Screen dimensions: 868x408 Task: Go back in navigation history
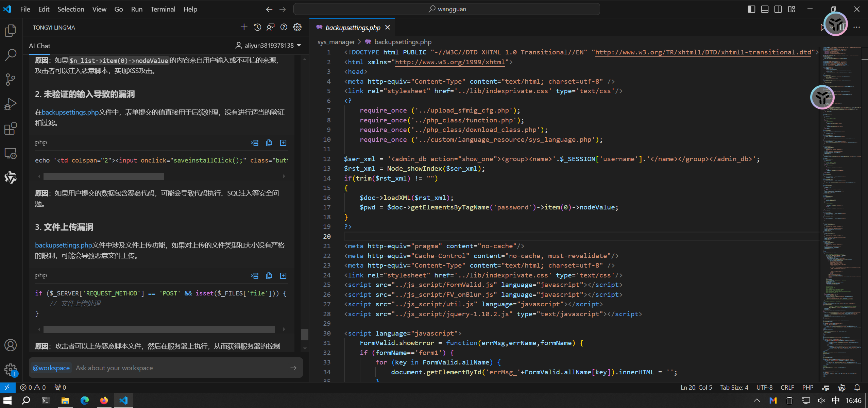(269, 10)
